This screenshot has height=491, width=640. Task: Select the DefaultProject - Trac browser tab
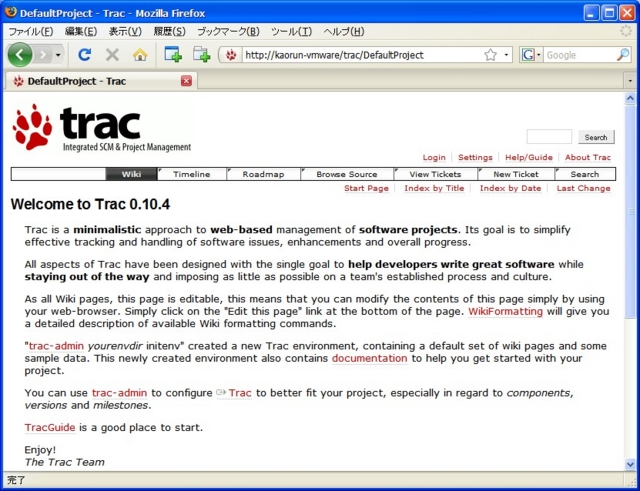pos(101,81)
